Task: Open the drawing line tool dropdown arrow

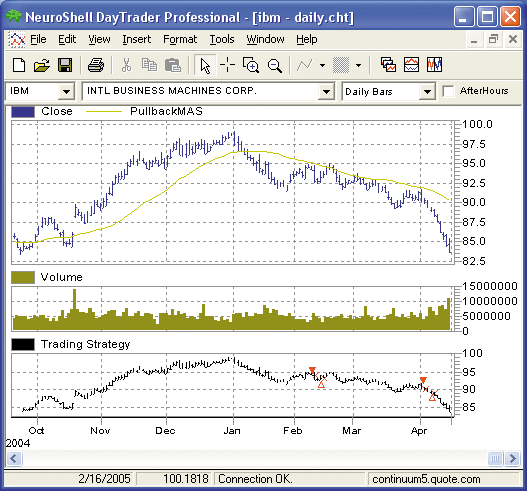Action: 322,65
